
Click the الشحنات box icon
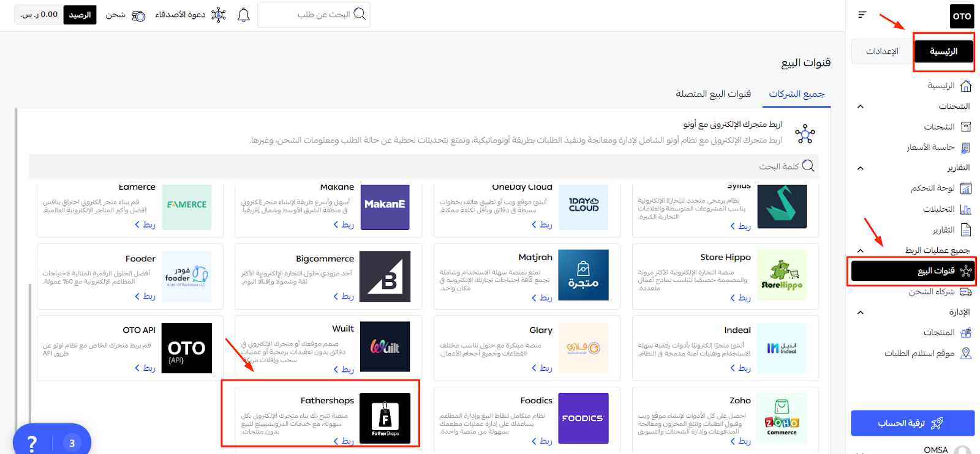966,127
